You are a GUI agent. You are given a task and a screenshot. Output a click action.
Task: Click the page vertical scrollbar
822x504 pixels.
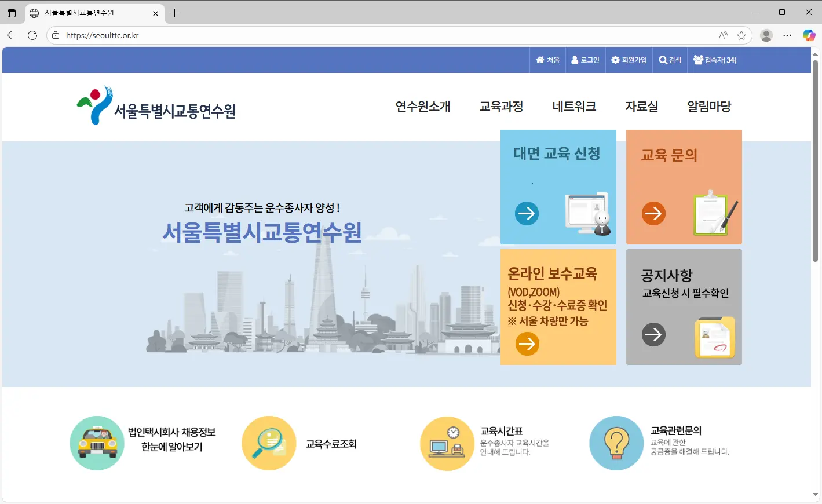[x=815, y=162]
